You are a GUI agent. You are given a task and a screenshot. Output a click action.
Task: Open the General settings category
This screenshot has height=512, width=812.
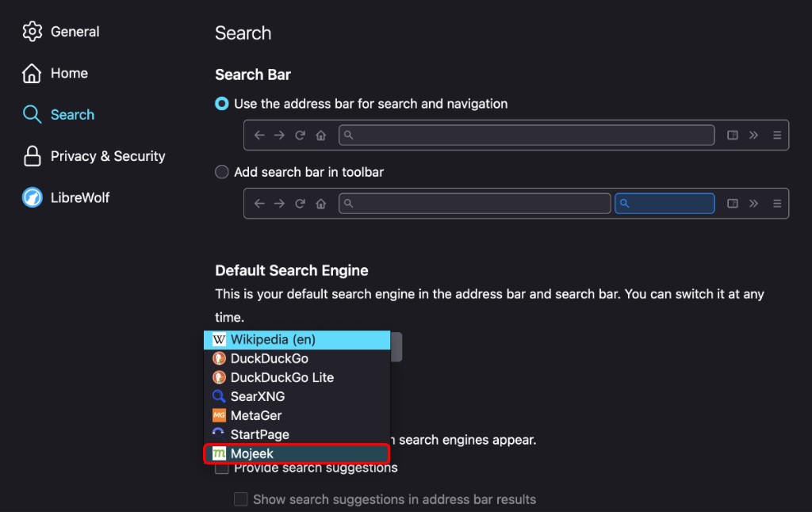(60, 32)
